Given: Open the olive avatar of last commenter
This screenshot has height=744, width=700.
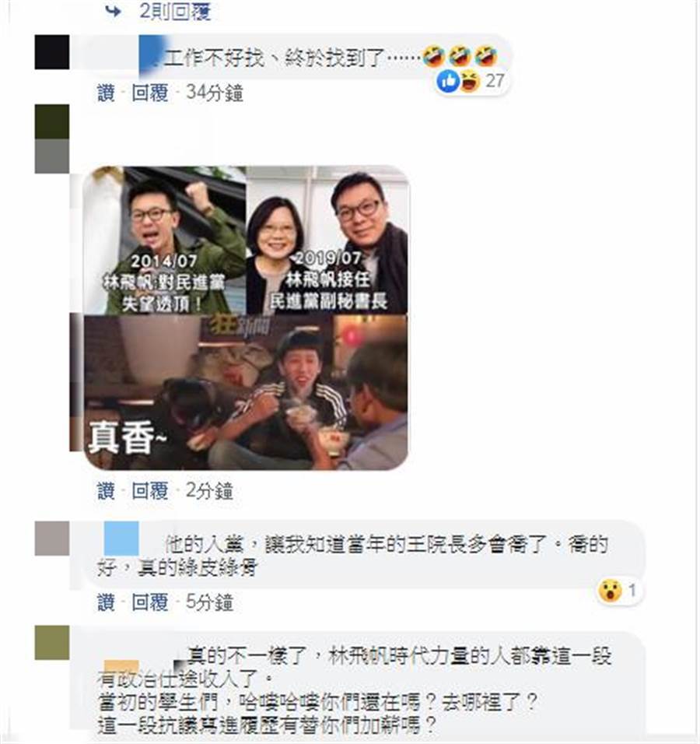Looking at the screenshot, I should click(52, 643).
